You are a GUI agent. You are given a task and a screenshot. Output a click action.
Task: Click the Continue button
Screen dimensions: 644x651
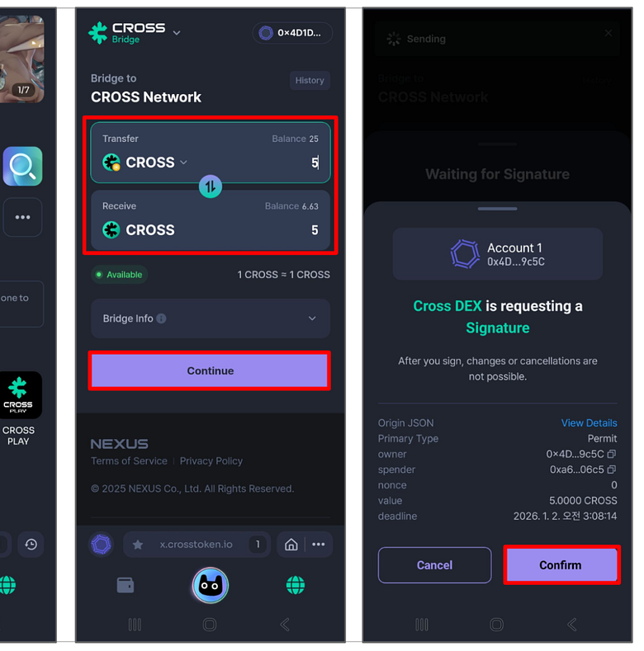click(x=210, y=370)
